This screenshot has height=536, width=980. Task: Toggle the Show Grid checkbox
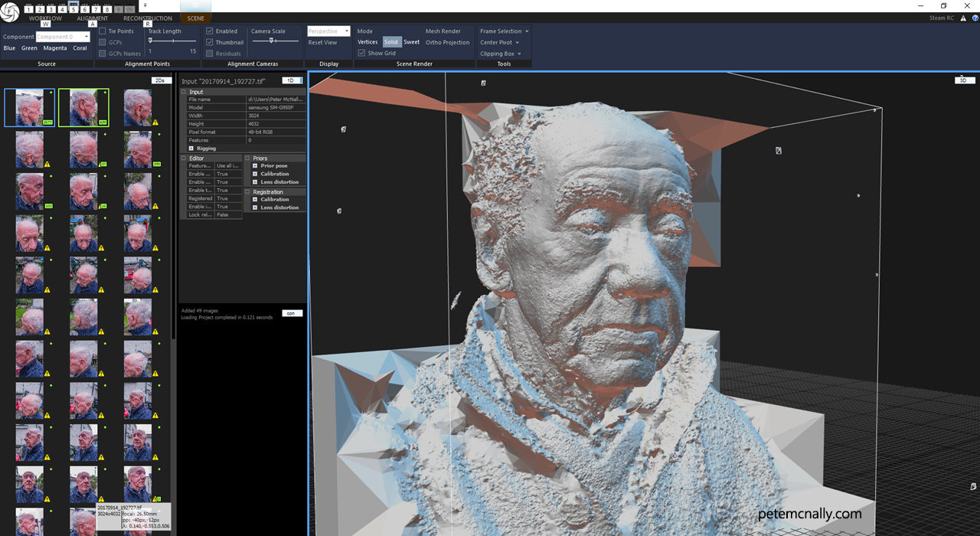[x=362, y=54]
